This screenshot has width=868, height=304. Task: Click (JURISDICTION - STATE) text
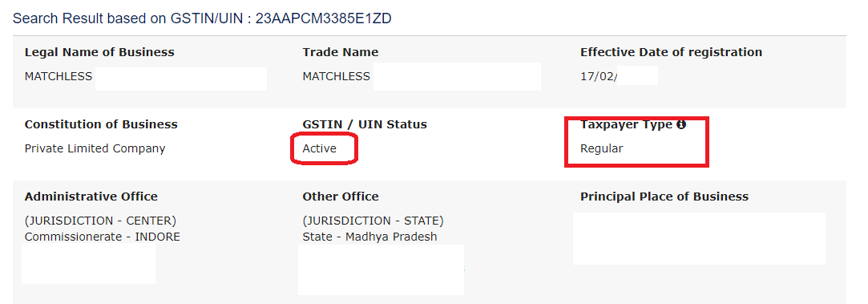coord(373,221)
